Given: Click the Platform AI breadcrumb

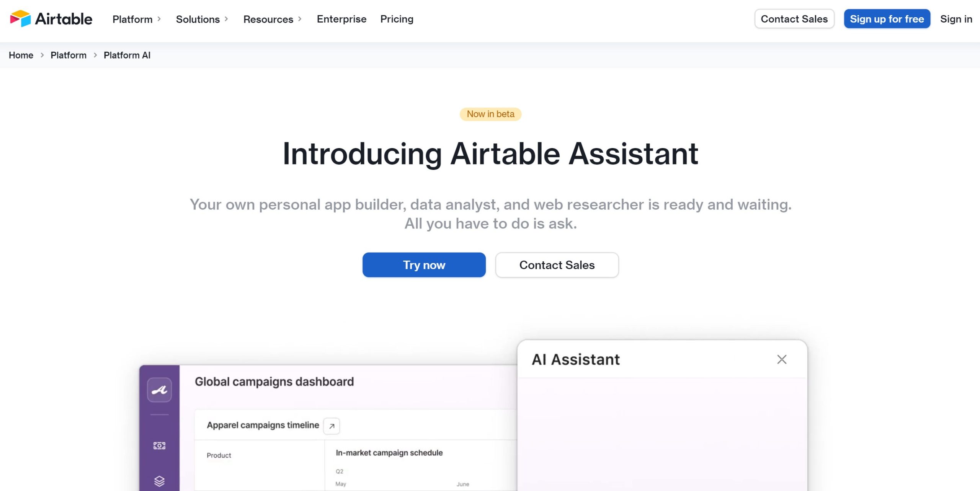Looking at the screenshot, I should [127, 55].
